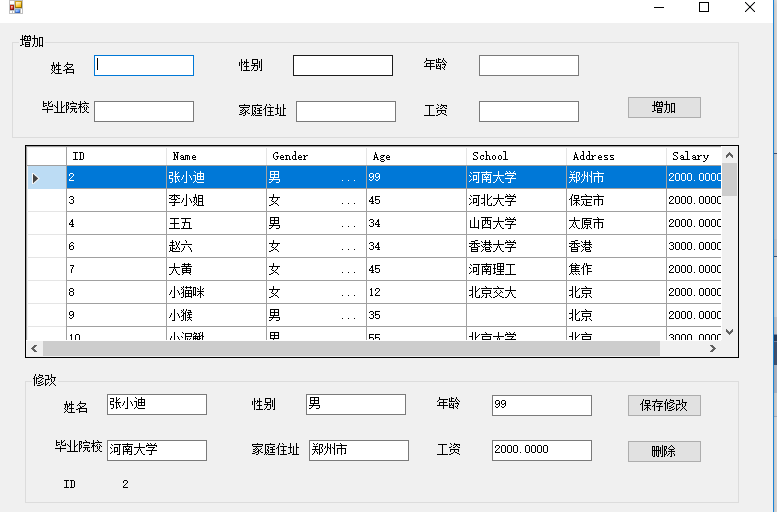Sort by the Gender column header

pyautogui.click(x=317, y=156)
